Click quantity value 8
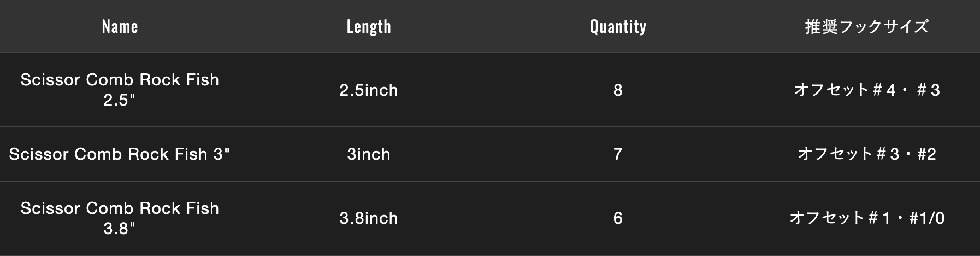 (618, 90)
